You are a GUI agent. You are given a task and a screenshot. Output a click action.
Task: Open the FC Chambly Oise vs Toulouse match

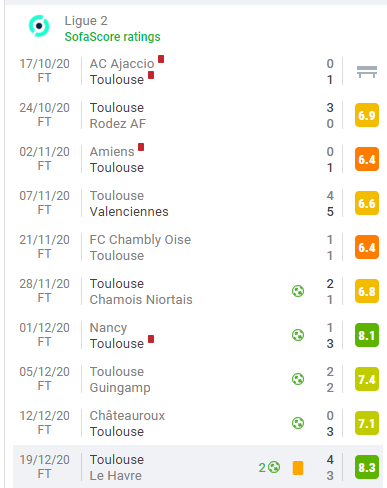pyautogui.click(x=198, y=247)
